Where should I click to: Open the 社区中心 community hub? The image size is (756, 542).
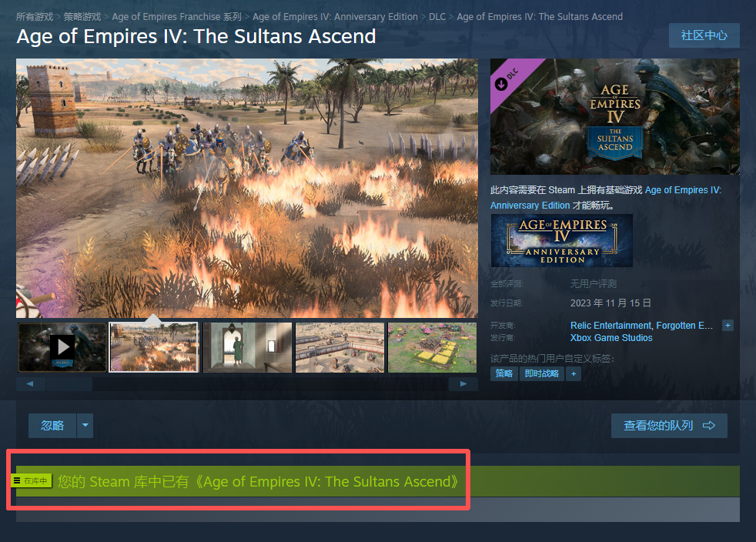(704, 35)
